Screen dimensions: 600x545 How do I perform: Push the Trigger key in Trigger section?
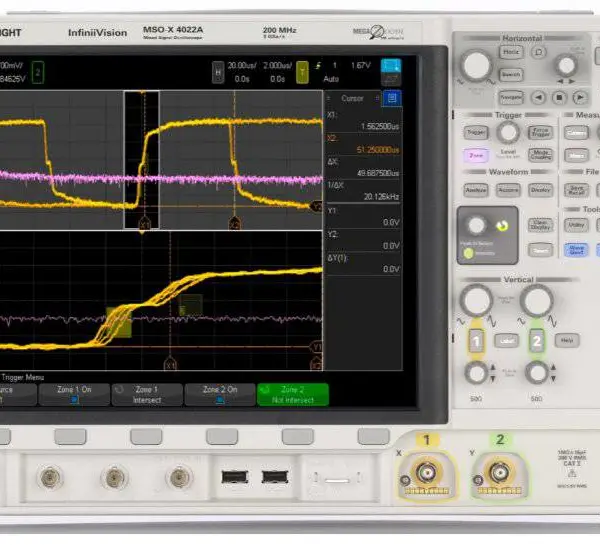click(x=476, y=133)
